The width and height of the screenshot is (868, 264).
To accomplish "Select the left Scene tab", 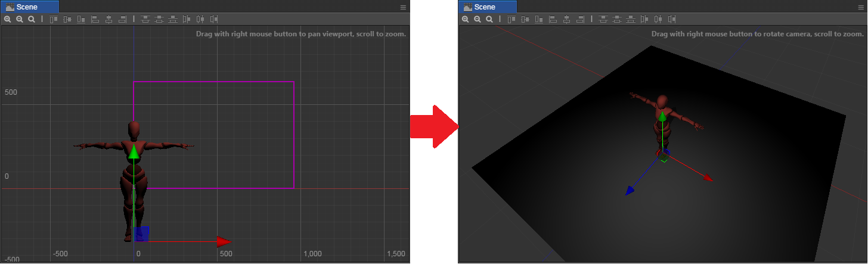I will [30, 7].
